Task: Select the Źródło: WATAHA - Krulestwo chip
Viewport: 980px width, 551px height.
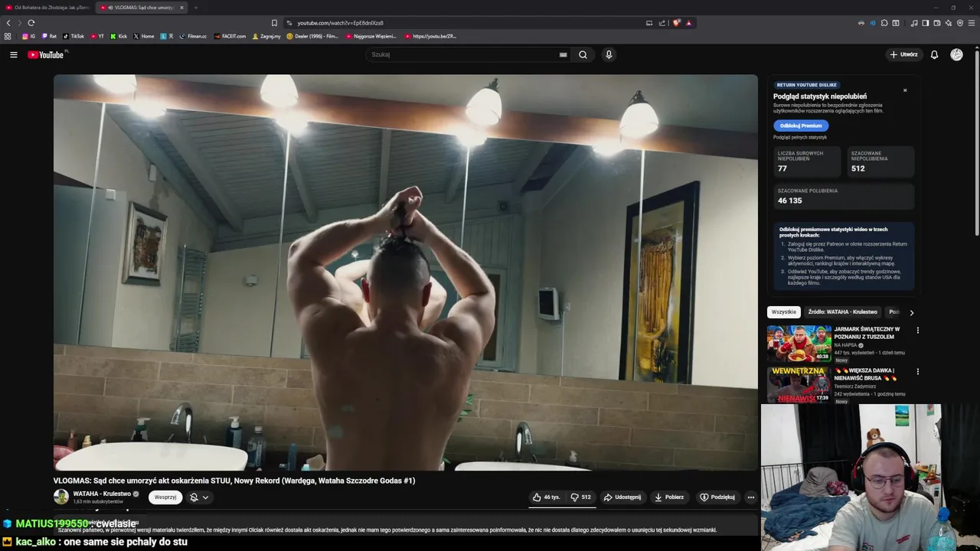Action: 842,312
